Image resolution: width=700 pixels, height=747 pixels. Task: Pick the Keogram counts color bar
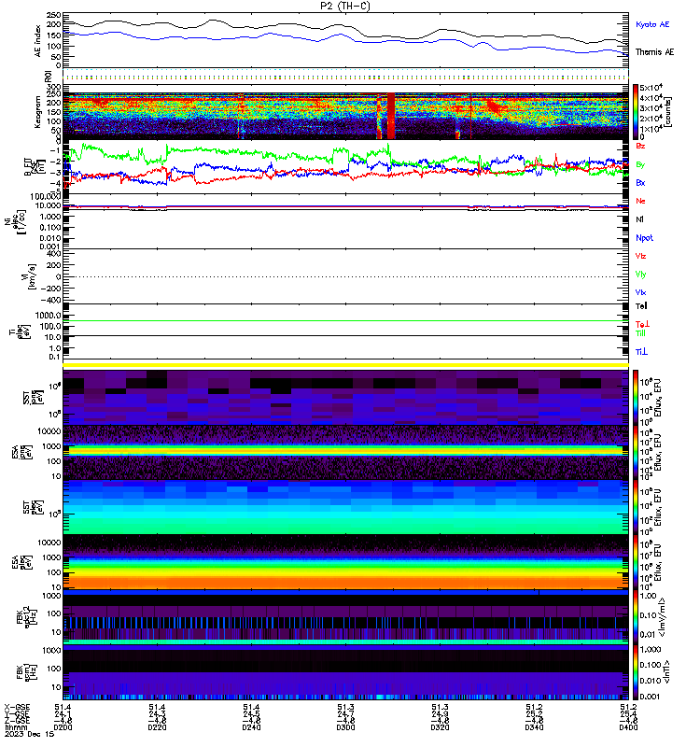point(636,111)
